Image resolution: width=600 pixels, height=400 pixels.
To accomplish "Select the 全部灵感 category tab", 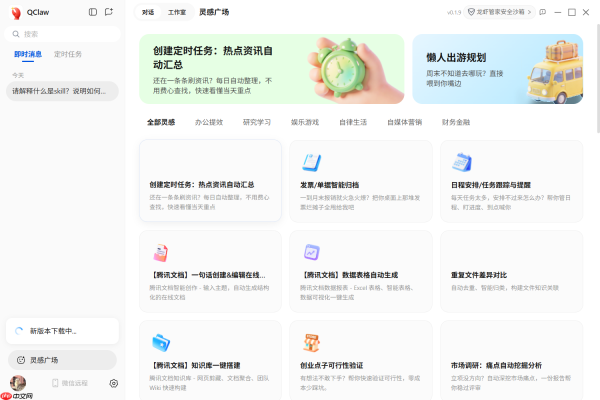I will pos(161,122).
